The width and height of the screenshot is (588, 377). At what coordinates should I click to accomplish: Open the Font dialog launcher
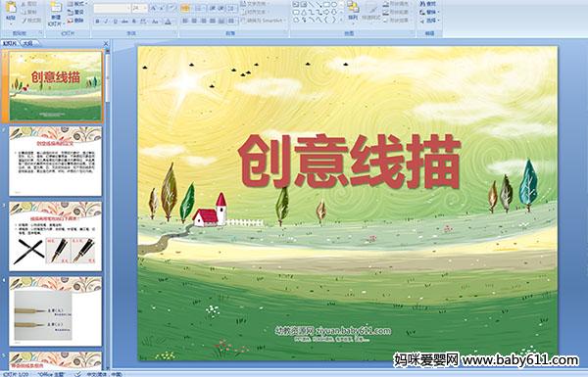click(x=174, y=33)
